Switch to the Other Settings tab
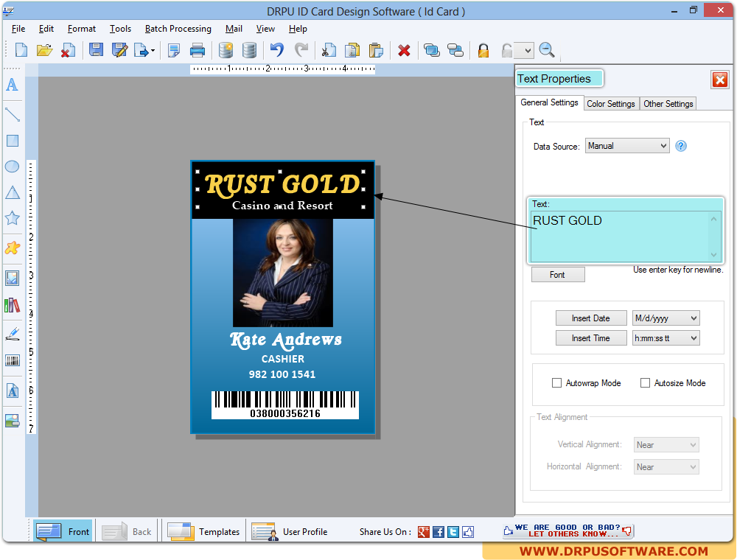 pyautogui.click(x=668, y=104)
